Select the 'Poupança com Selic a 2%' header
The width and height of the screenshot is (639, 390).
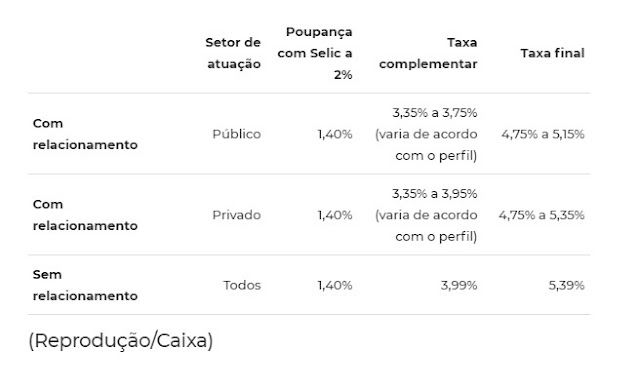(x=315, y=53)
